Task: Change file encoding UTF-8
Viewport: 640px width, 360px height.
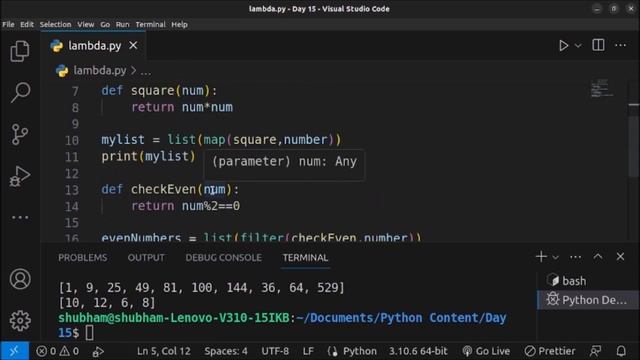Action: click(275, 351)
